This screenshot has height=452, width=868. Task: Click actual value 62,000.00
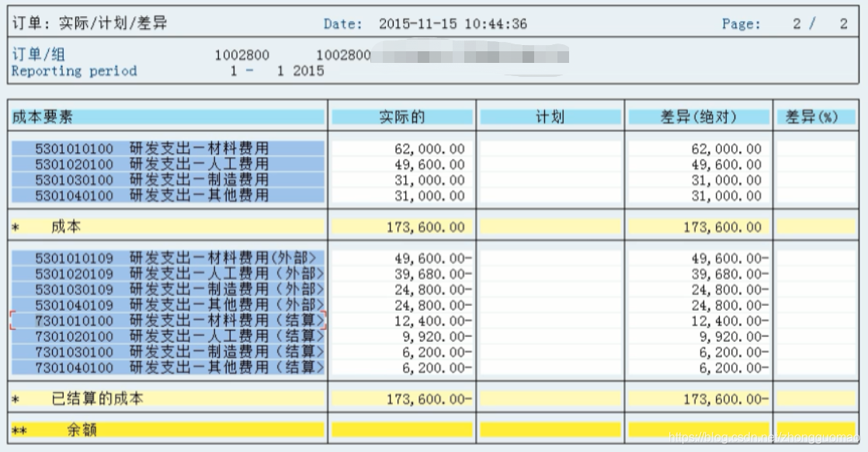(x=429, y=148)
